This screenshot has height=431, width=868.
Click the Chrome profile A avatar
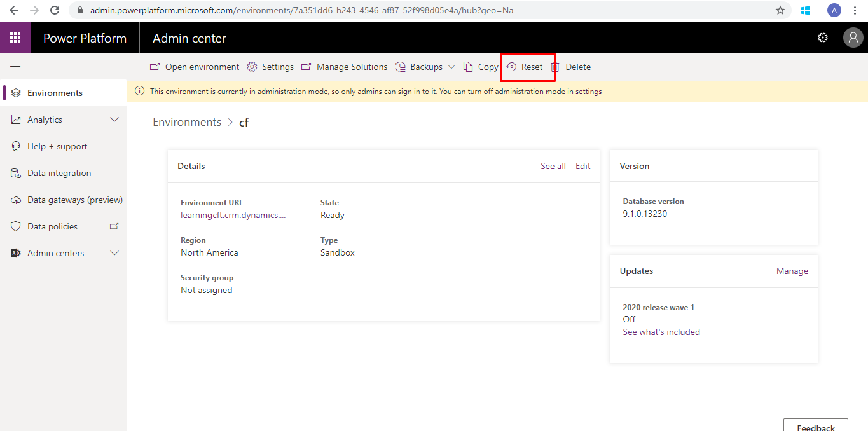834,10
